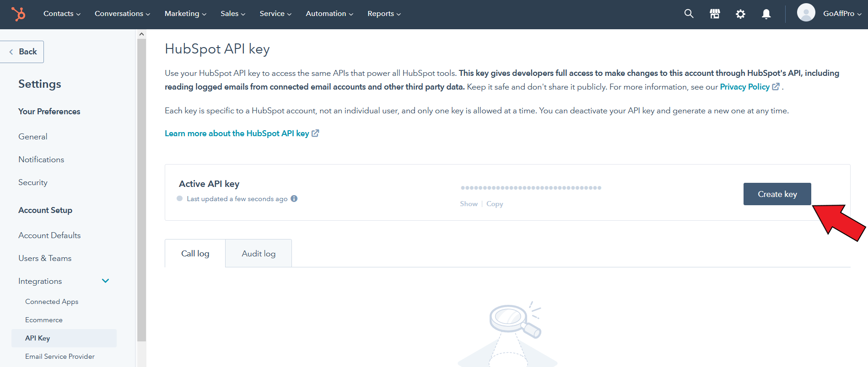Open the Automation menu
The height and width of the screenshot is (367, 868).
pyautogui.click(x=329, y=14)
